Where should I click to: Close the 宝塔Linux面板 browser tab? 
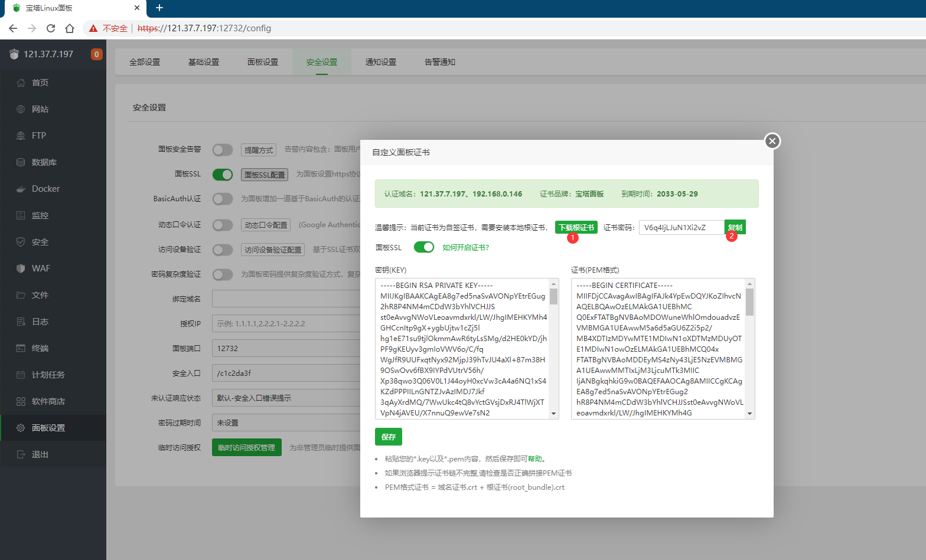tap(137, 8)
